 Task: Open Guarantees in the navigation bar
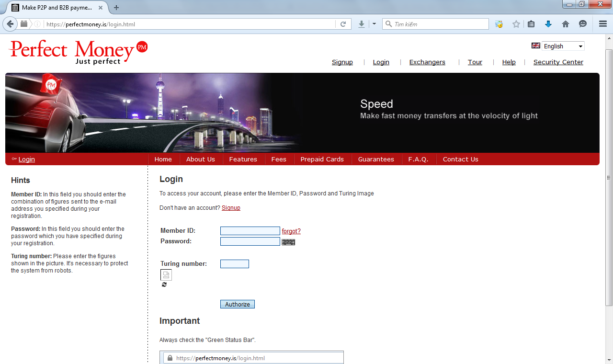[376, 159]
